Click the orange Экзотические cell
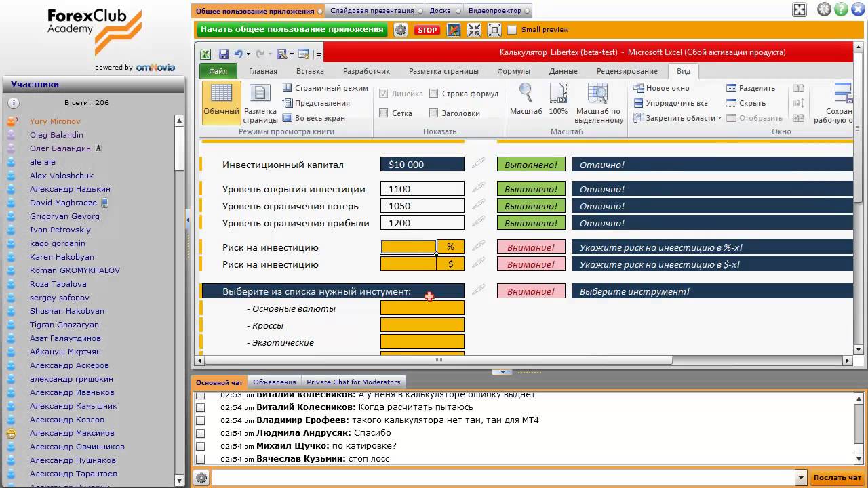This screenshot has height=488, width=868. 422,342
